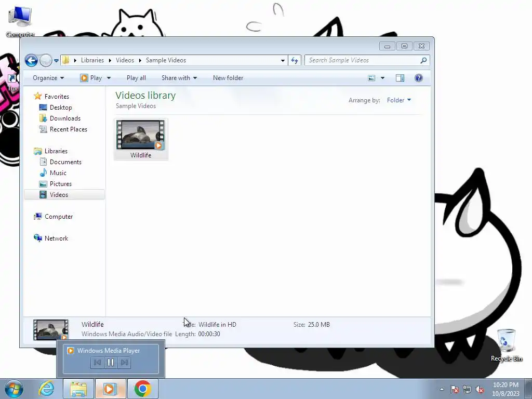
Task: Click the 25.0 MB size value
Action: (318, 324)
